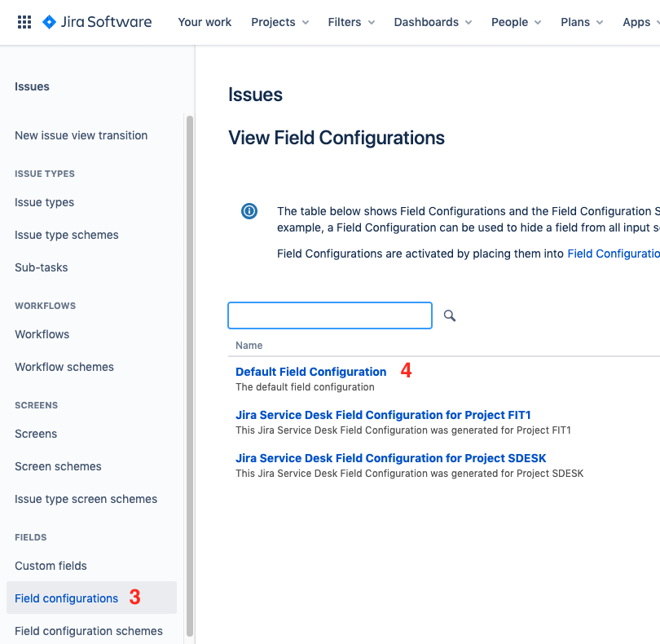The image size is (660, 644).
Task: Expand the Filters dropdown menu
Action: click(351, 22)
